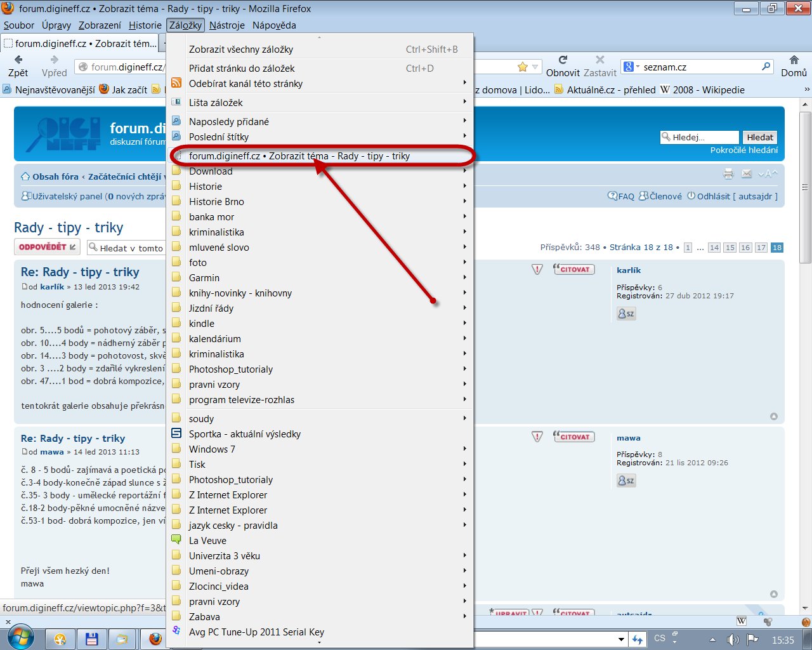Click the volume icon in system tray
This screenshot has height=650, width=812.
coord(733,639)
